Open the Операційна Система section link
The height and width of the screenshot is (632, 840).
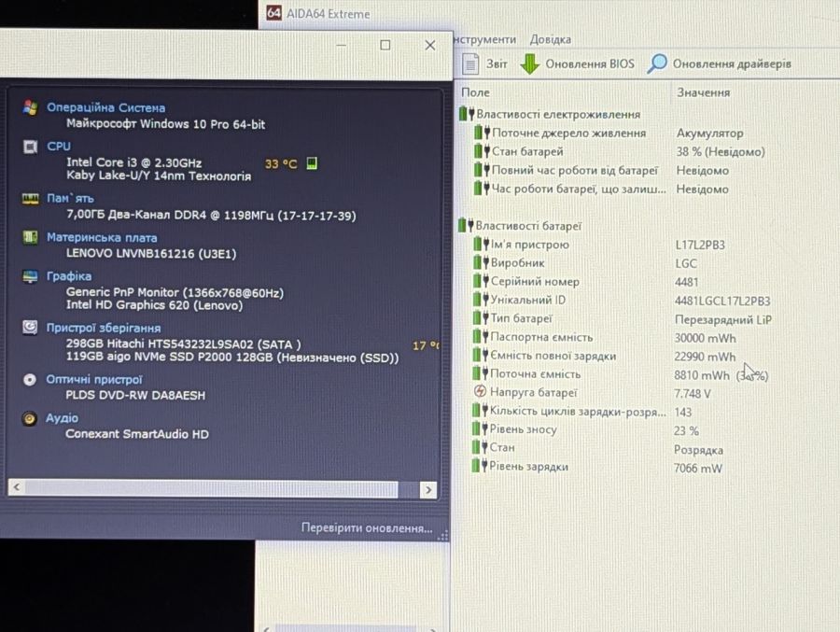[x=106, y=107]
